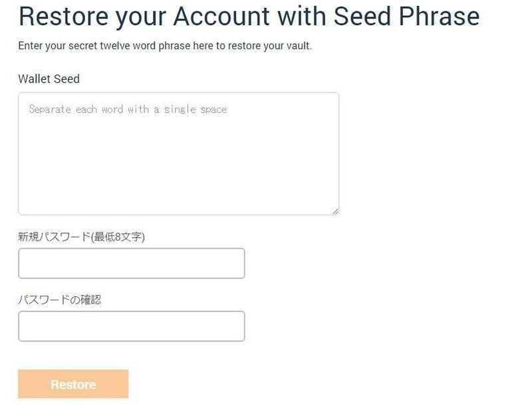The height and width of the screenshot is (406, 532).
Task: Click the 新規パスワード(最低8文字) label
Action: [81, 237]
